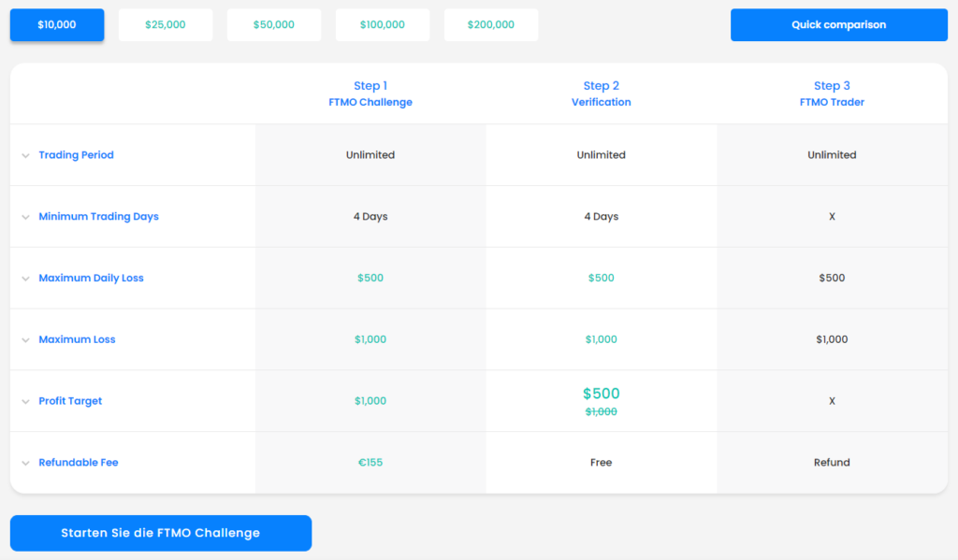Image resolution: width=958 pixels, height=560 pixels.
Task: Choose the $50,000 account size
Action: coord(274,25)
